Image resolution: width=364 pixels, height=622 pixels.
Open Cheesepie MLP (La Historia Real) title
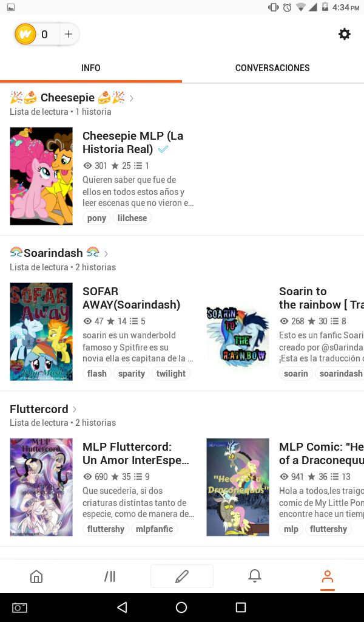pyautogui.click(x=133, y=142)
